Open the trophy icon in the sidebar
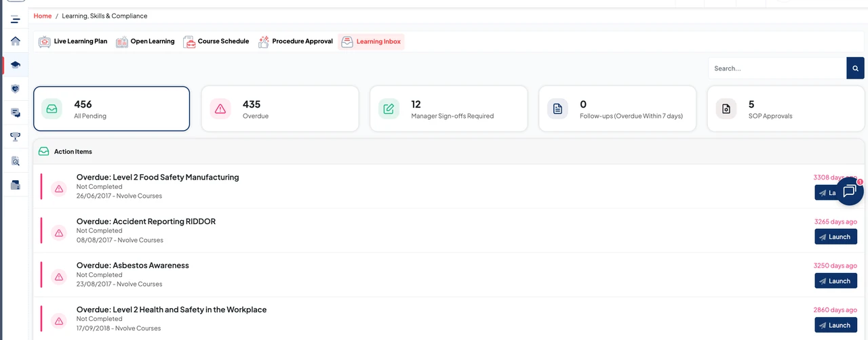Viewport: 868px width, 340px height. tap(15, 137)
